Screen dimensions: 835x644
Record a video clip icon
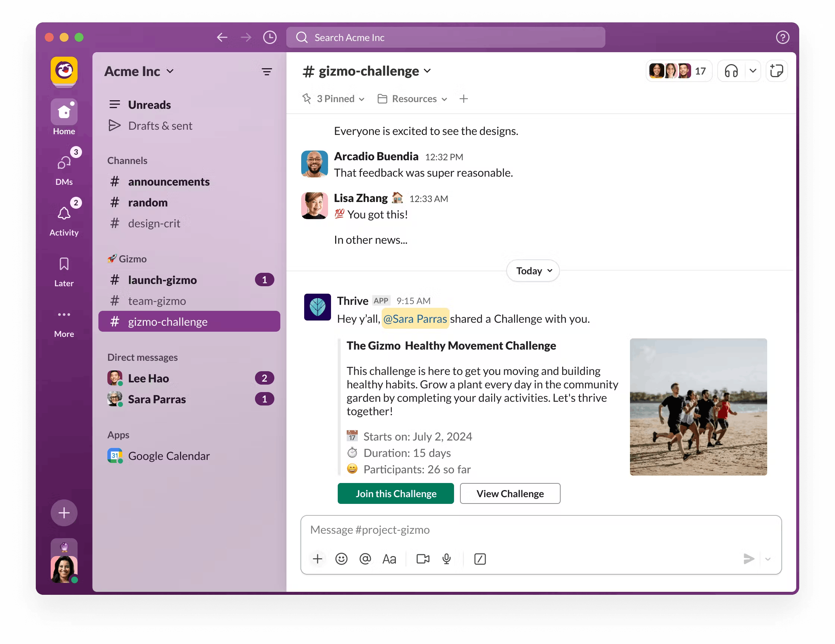423,559
